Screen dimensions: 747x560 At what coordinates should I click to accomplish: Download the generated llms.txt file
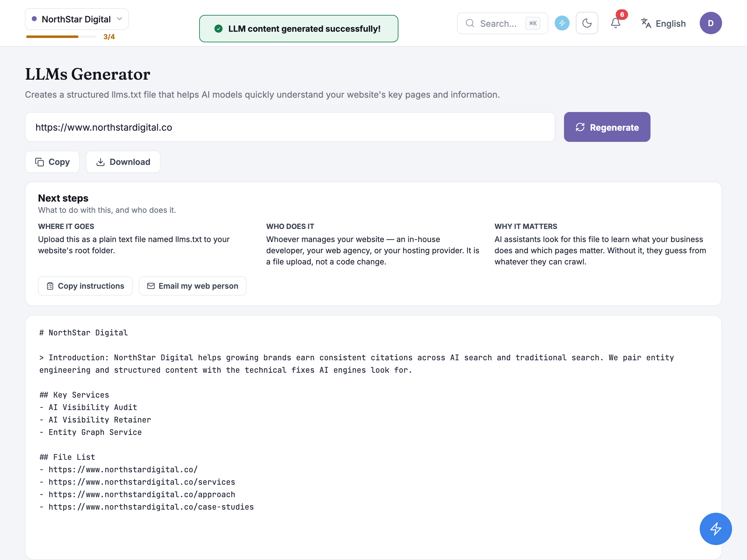123,162
